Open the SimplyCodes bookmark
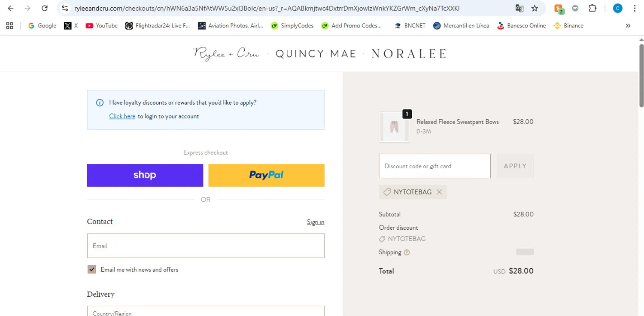This screenshot has height=316, width=644. click(292, 26)
